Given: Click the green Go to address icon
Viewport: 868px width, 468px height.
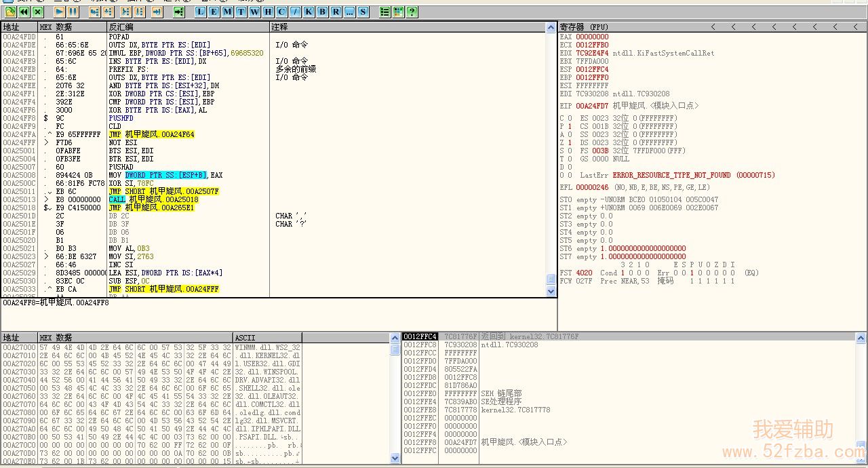Looking at the screenshot, I should pyautogui.click(x=179, y=12).
